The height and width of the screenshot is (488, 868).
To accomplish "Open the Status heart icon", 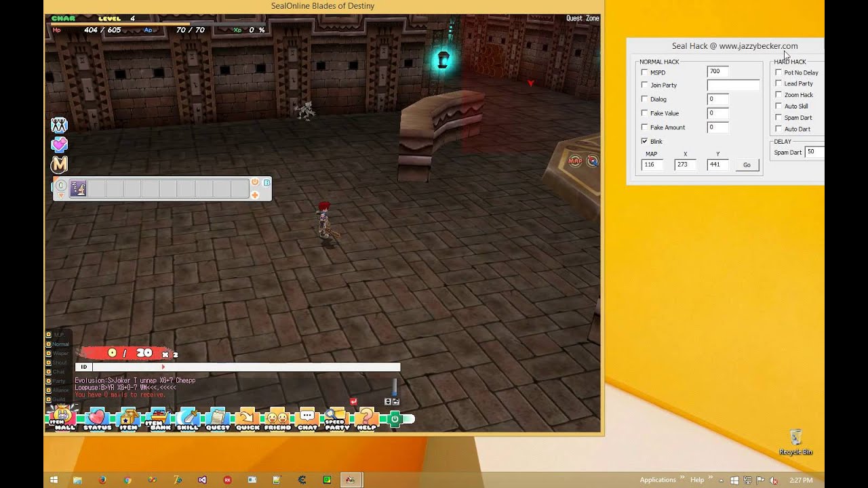I will [97, 418].
